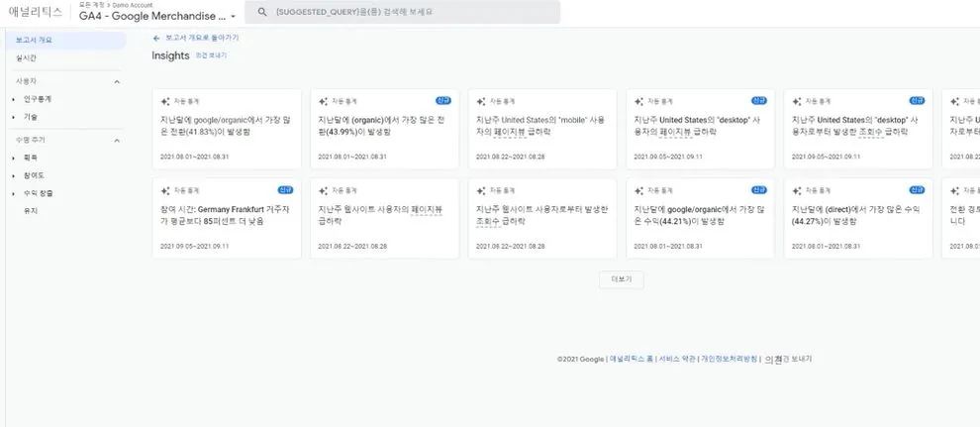Click sparkle icon on United States mobile card
Image resolution: width=980 pixels, height=427 pixels.
coord(481,101)
